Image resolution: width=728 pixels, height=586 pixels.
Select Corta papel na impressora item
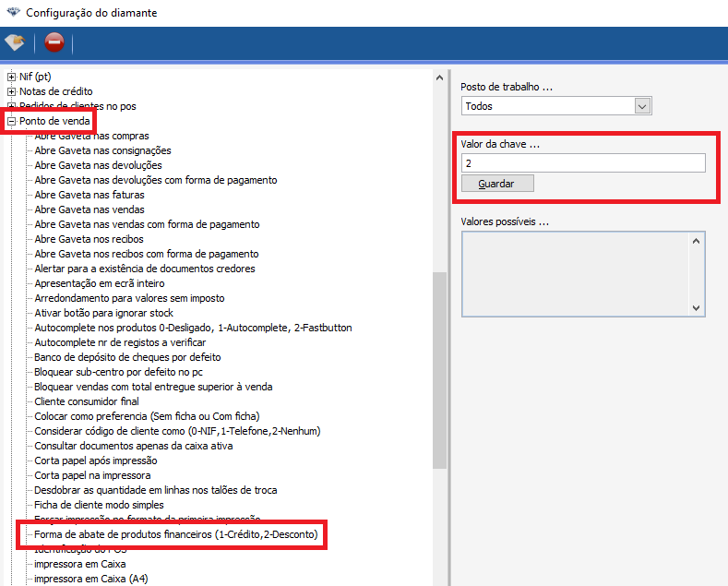(92, 475)
